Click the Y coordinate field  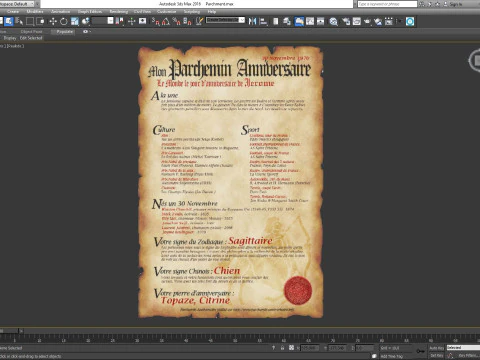tap(337, 348)
